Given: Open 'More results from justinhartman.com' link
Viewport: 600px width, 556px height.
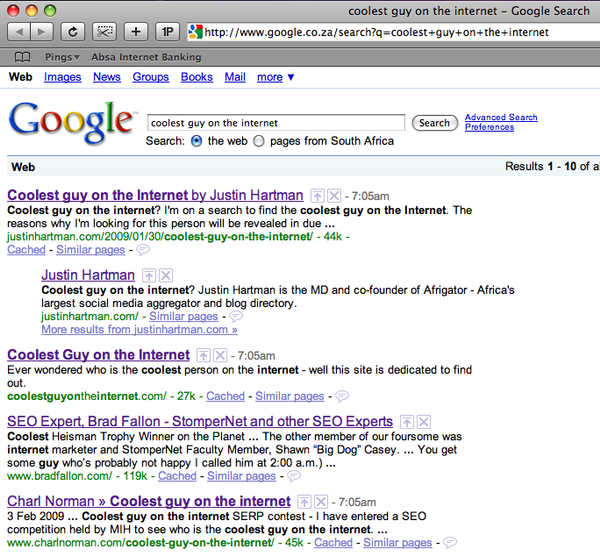Looking at the screenshot, I should coord(139,329).
